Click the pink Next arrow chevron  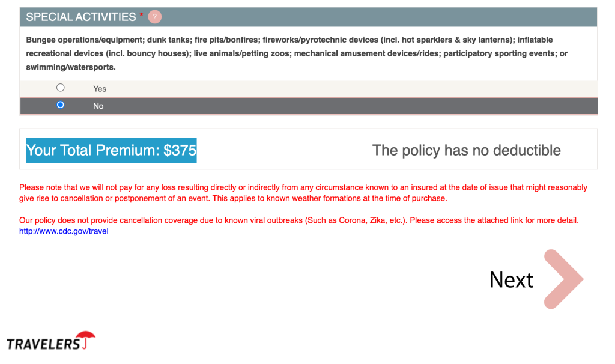pyautogui.click(x=563, y=279)
